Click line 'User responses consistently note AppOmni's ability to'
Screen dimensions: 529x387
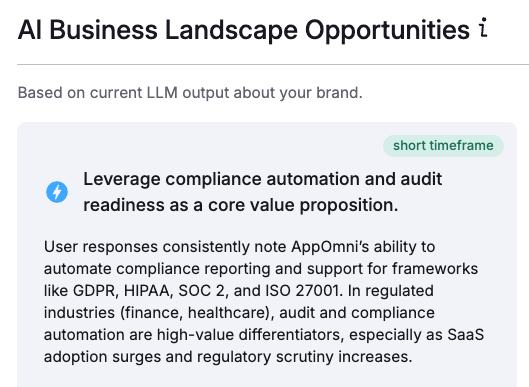(239, 247)
